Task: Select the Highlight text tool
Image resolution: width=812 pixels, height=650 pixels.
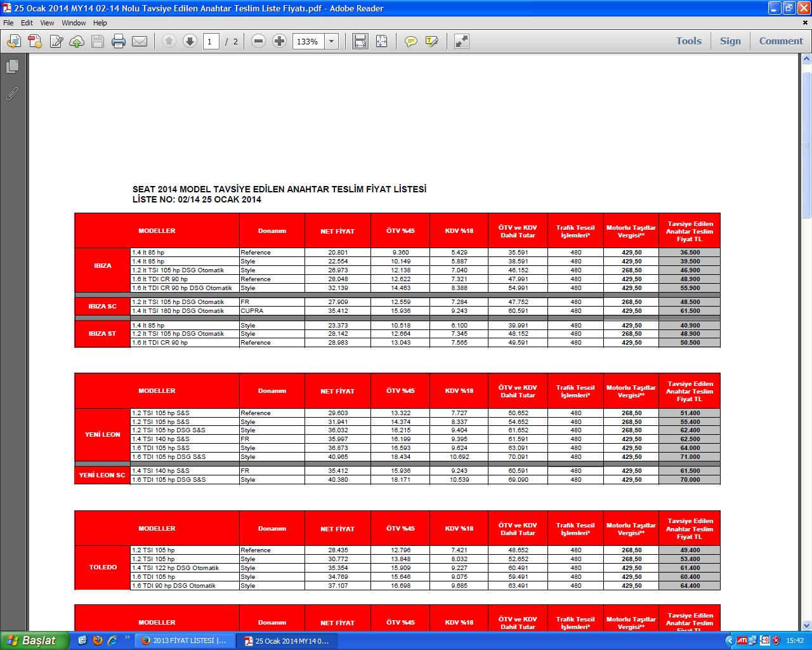Action: (432, 41)
